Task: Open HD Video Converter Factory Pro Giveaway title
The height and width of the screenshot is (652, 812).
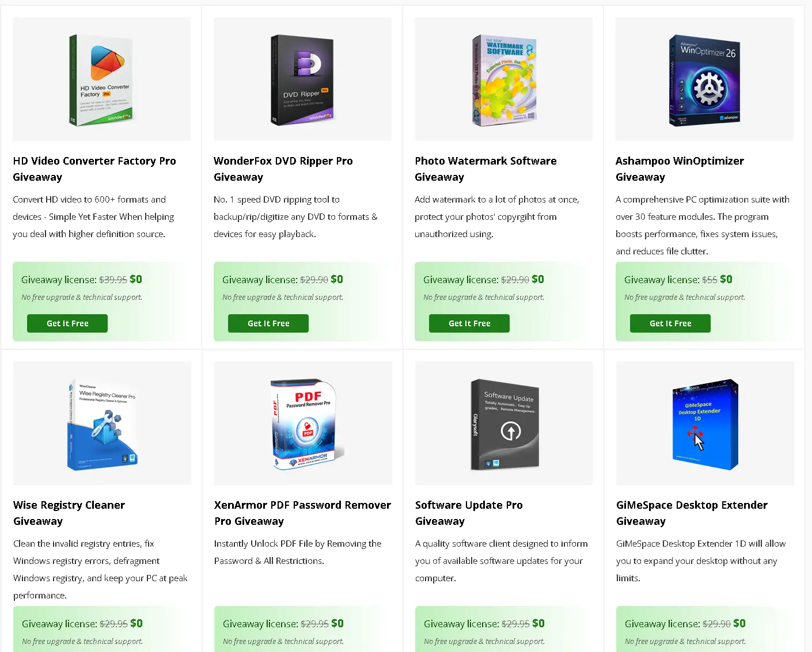Action: tap(94, 169)
